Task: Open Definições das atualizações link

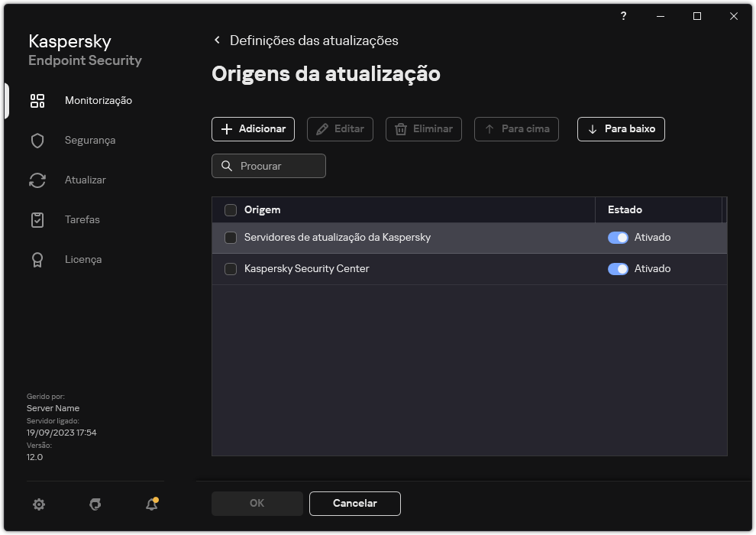Action: (x=315, y=40)
